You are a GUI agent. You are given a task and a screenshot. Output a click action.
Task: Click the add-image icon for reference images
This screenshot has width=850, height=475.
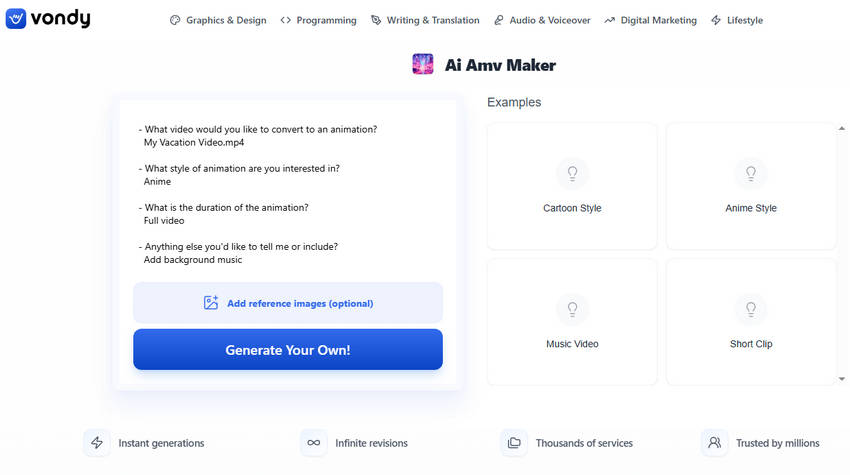pos(211,303)
